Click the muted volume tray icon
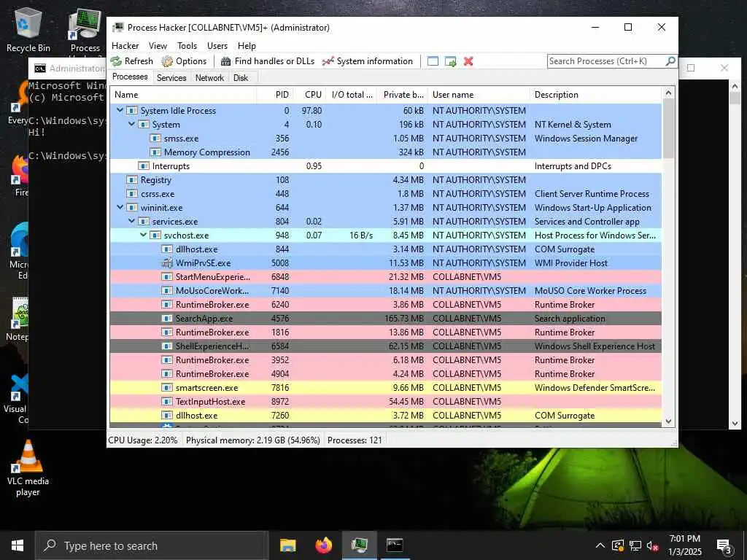 tap(652, 545)
